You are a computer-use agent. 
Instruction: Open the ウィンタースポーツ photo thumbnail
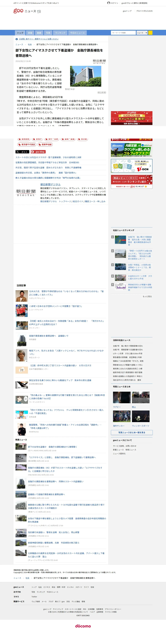141,416
